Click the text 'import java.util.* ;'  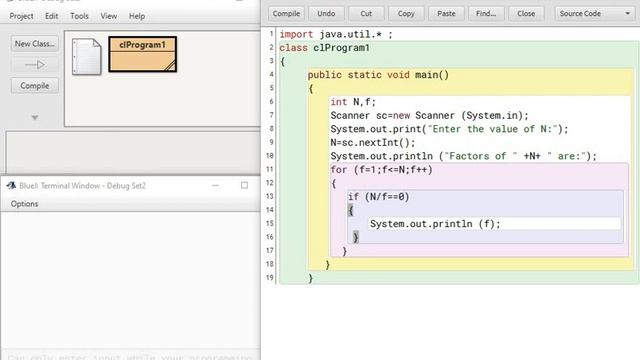click(336, 34)
